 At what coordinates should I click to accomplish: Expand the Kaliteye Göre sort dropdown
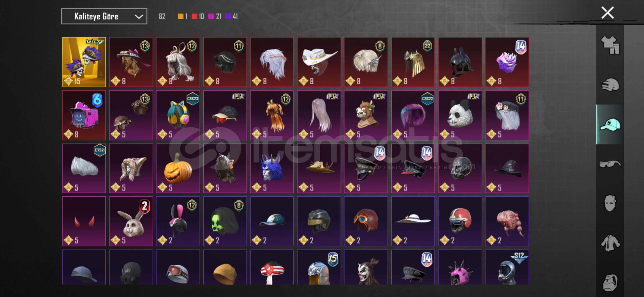[x=104, y=16]
